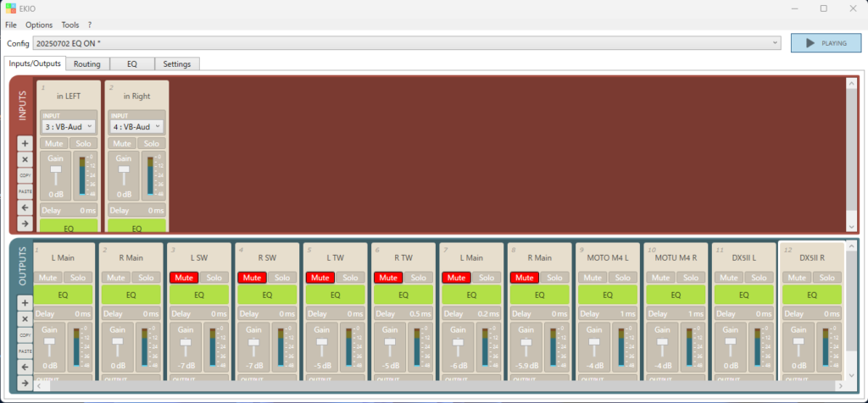868x403 pixels.
Task: Open in Right input device dropdown
Action: [136, 127]
